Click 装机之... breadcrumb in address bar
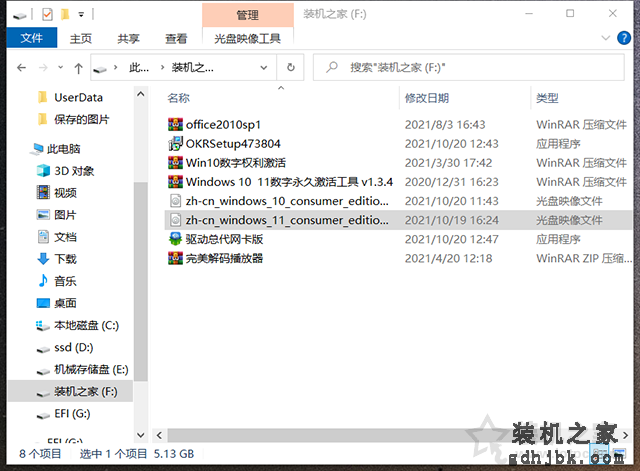The width and height of the screenshot is (640, 471). click(x=192, y=67)
